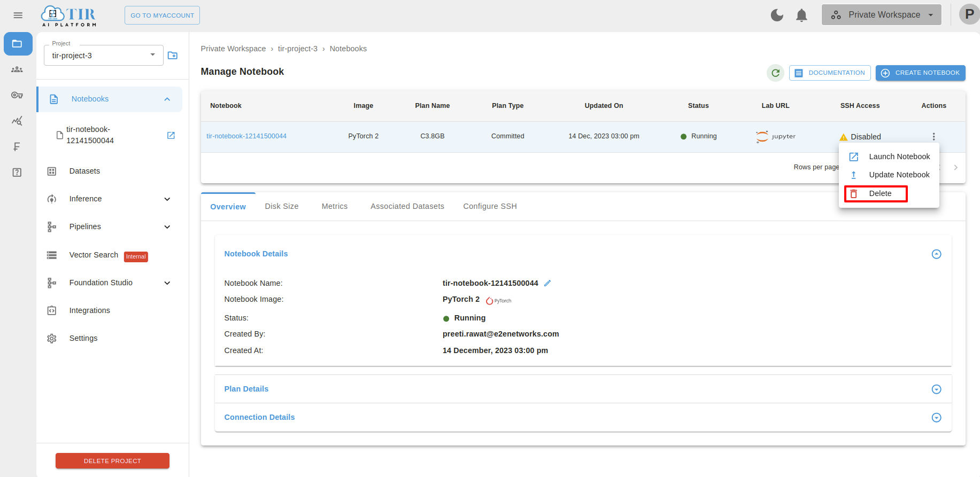This screenshot has width=980, height=477.
Task: Open the Jupyter Lab URL icon
Action: 775,136
